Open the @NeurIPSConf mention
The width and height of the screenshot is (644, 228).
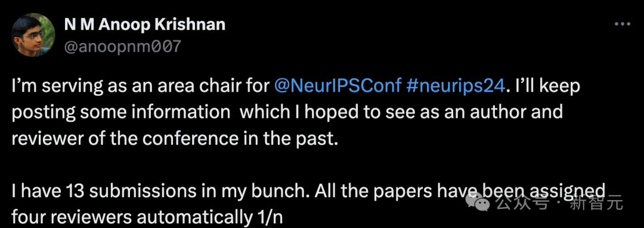336,87
